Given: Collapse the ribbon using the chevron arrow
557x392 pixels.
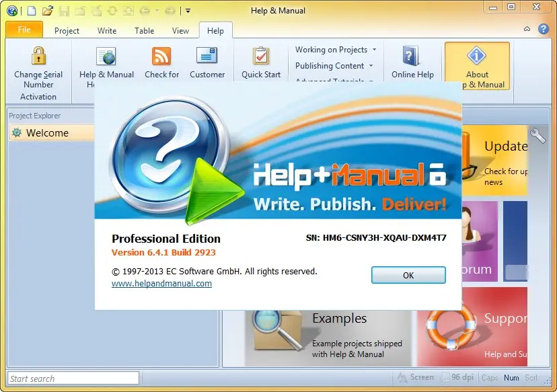Looking at the screenshot, I should 527,29.
